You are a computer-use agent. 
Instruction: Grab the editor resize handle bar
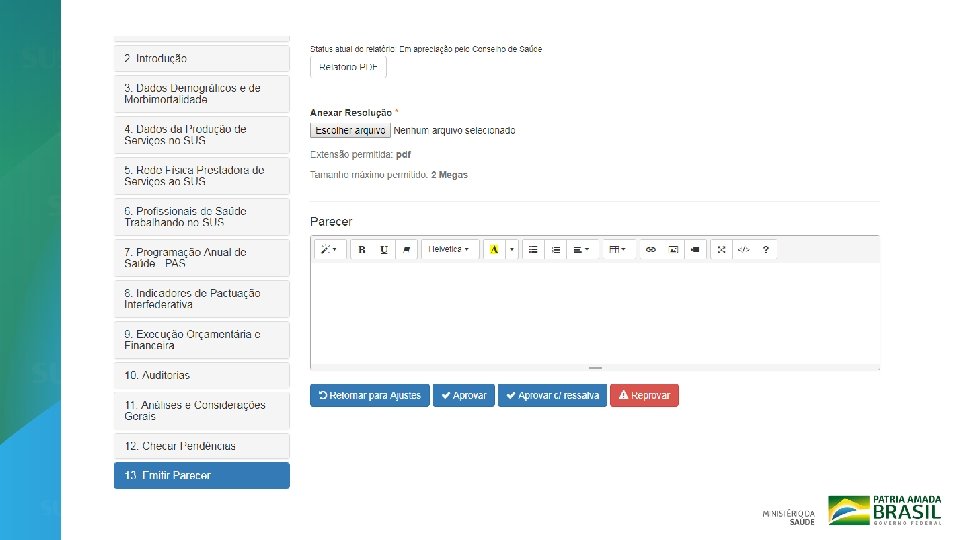tap(595, 368)
